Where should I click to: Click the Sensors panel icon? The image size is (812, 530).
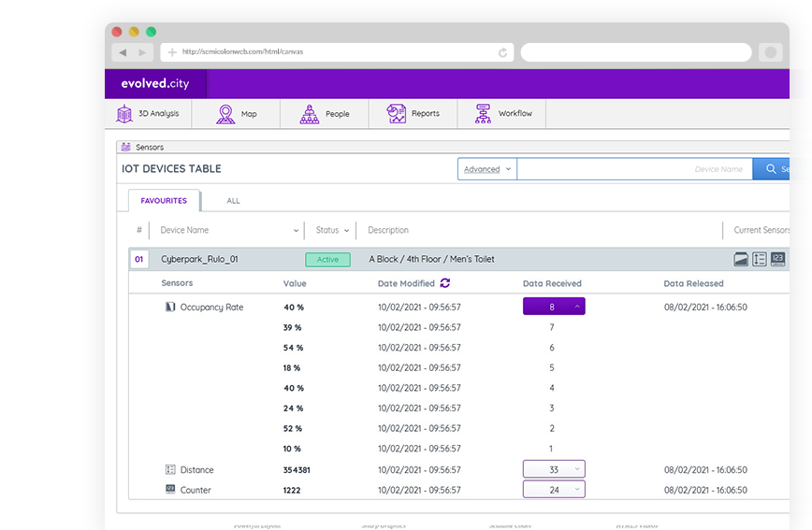pos(126,147)
